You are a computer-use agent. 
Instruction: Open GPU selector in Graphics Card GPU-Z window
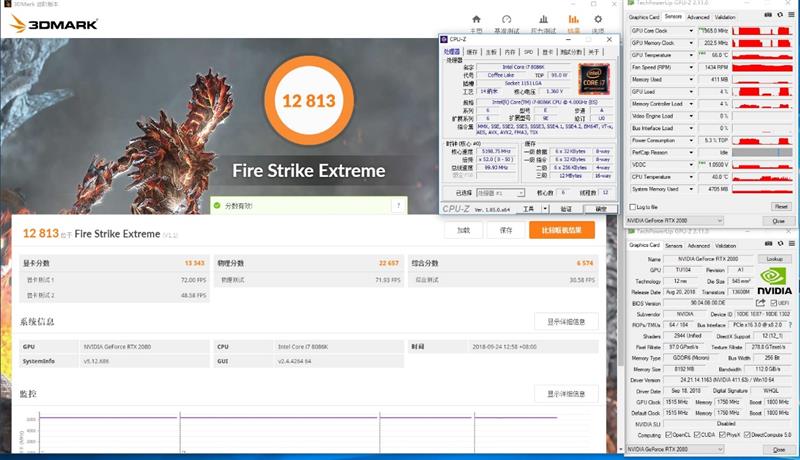tap(675, 449)
